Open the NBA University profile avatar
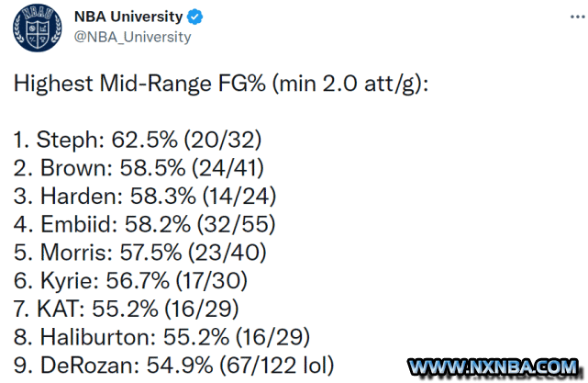The height and width of the screenshot is (383, 588). pyautogui.click(x=37, y=28)
